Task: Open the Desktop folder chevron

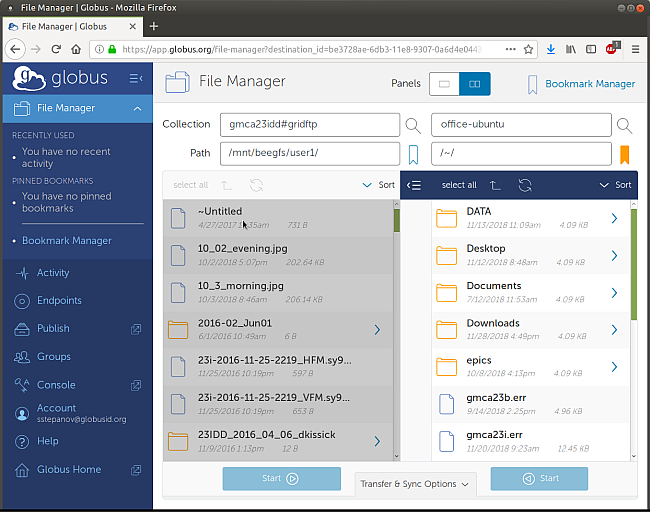Action: [x=614, y=256]
